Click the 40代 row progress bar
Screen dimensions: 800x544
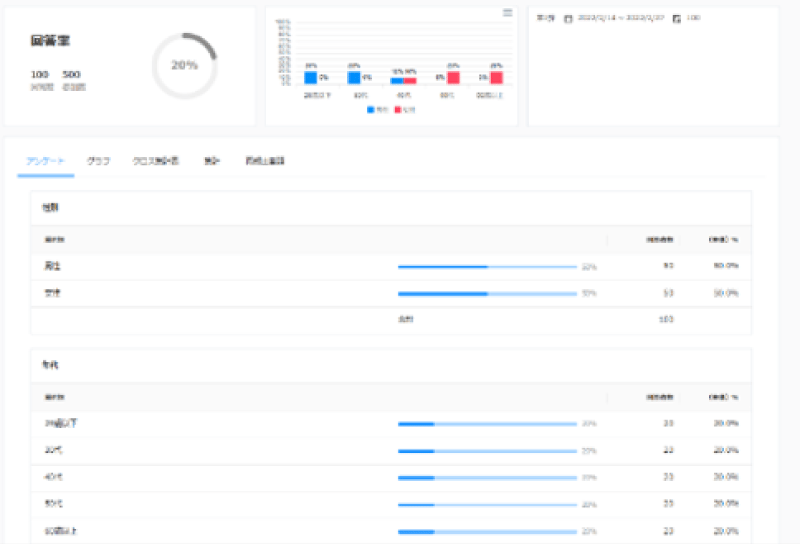coord(487,477)
